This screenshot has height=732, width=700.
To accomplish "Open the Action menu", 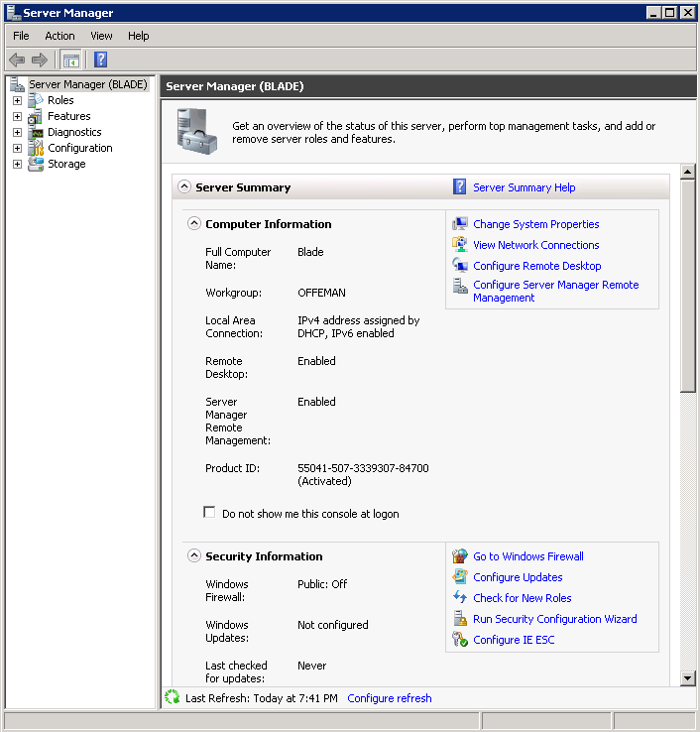I will 59,36.
